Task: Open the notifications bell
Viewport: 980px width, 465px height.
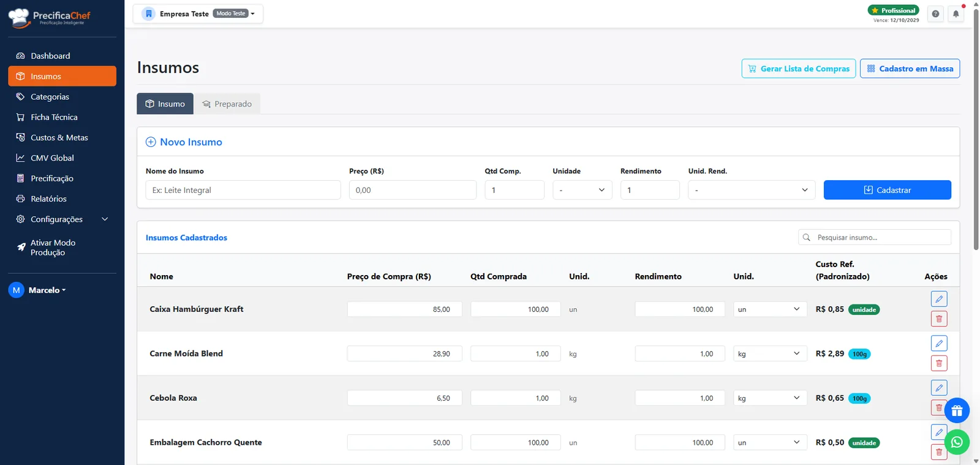Action: pos(956,13)
